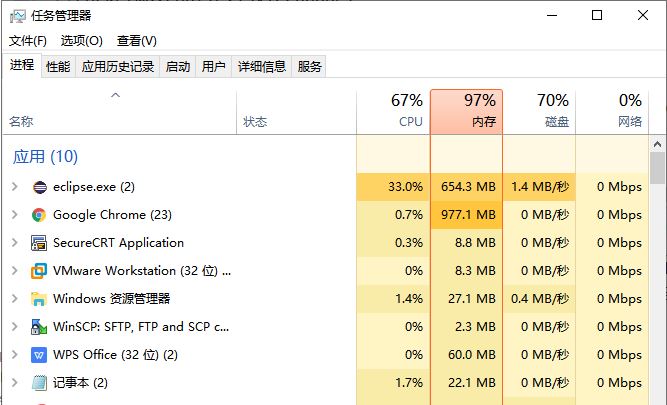Click the 记事本 notepad icon
The height and width of the screenshot is (405, 667).
(x=39, y=383)
